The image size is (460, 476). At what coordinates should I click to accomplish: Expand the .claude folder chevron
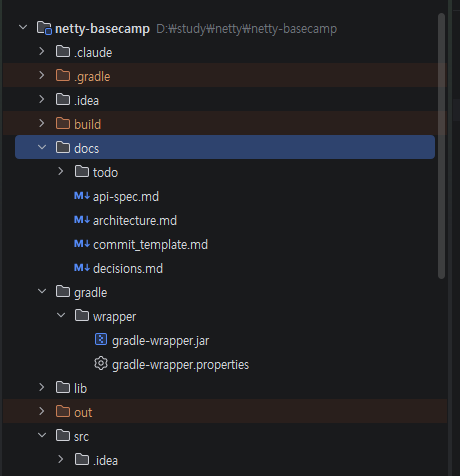(x=42, y=51)
